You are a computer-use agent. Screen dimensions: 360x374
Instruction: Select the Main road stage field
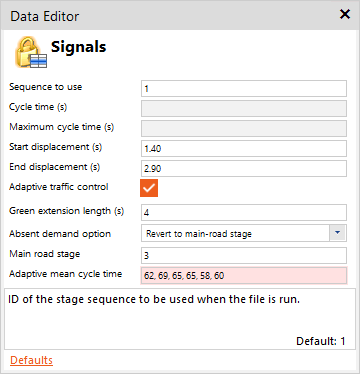click(244, 255)
